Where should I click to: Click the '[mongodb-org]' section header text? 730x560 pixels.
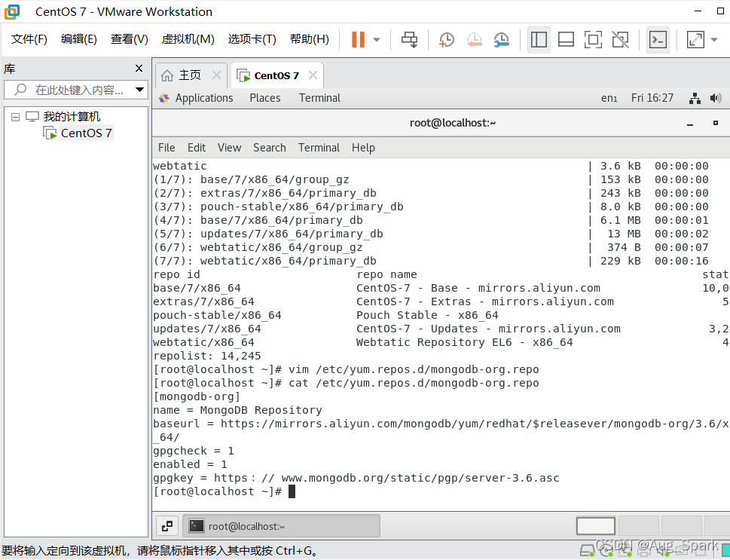[x=197, y=396]
